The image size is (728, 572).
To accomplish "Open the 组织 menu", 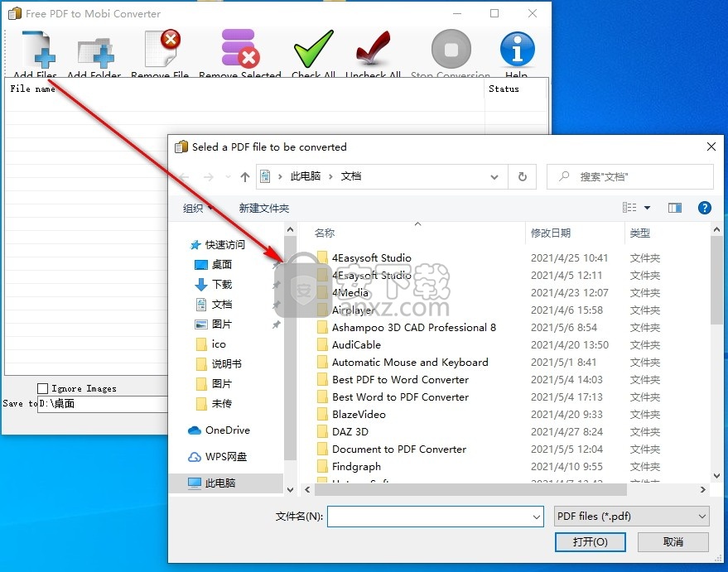I will [x=197, y=209].
